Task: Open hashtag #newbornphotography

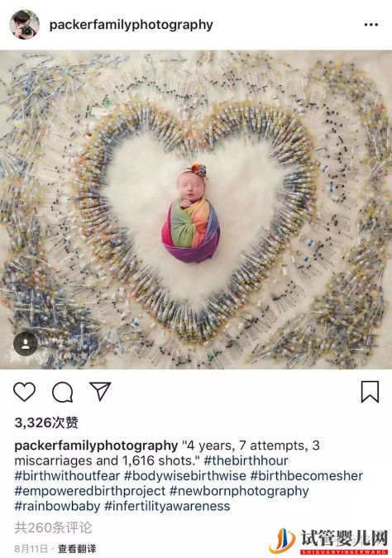Action: pos(239,491)
